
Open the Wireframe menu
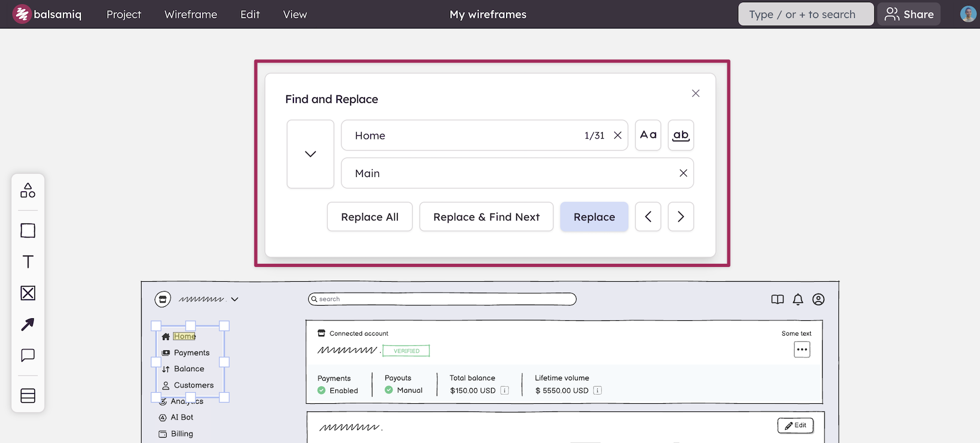coord(191,14)
